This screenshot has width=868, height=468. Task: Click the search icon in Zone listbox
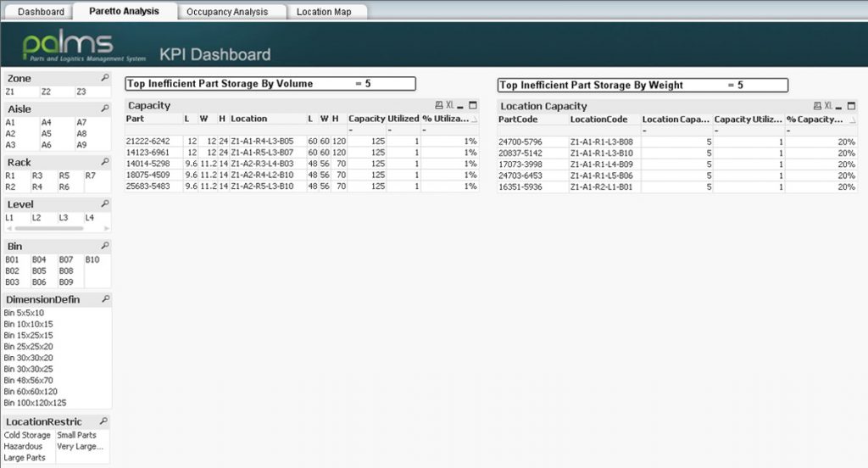coord(104,78)
